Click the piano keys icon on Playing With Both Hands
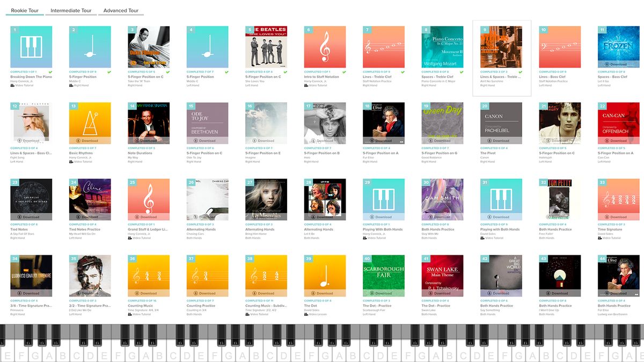This screenshot has width=644, height=362. tap(383, 199)
